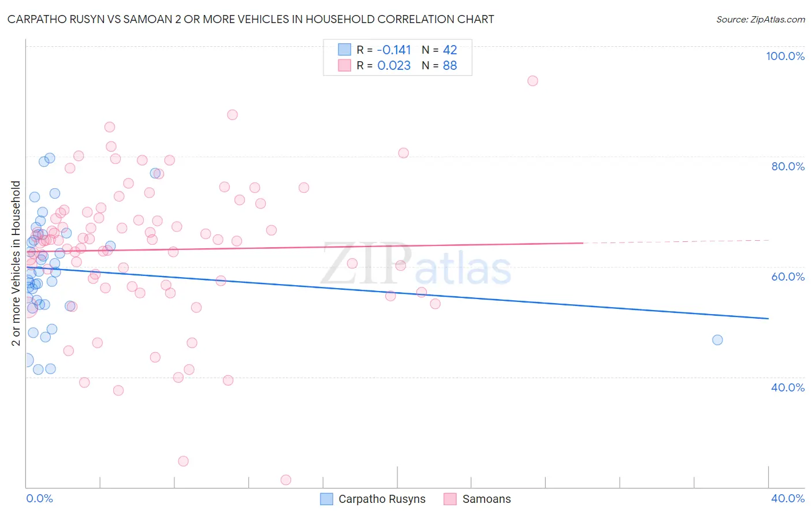Open the ZipAtlas.com source link
The image size is (812, 515).
761,20
